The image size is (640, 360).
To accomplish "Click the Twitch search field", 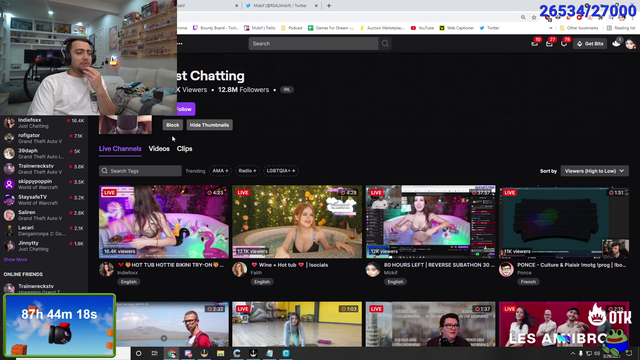I will 313,44.
